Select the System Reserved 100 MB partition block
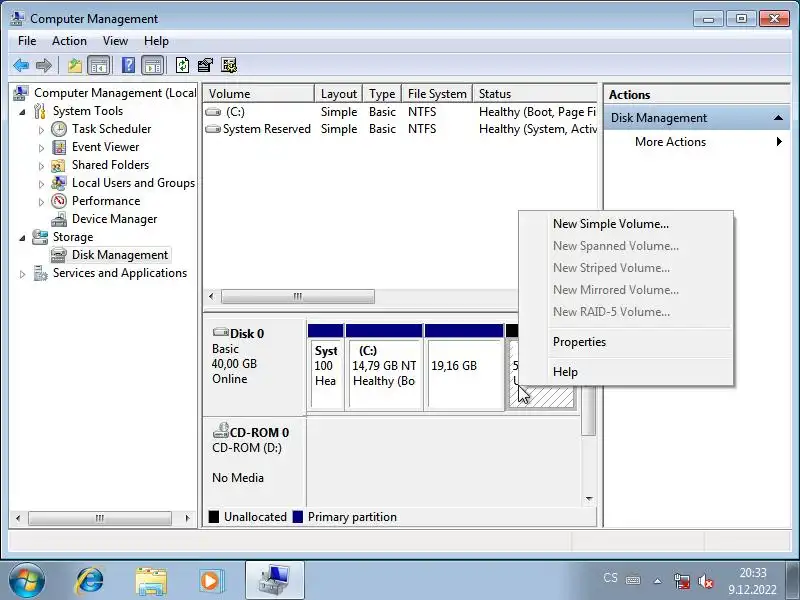The height and width of the screenshot is (600, 800). click(x=326, y=367)
